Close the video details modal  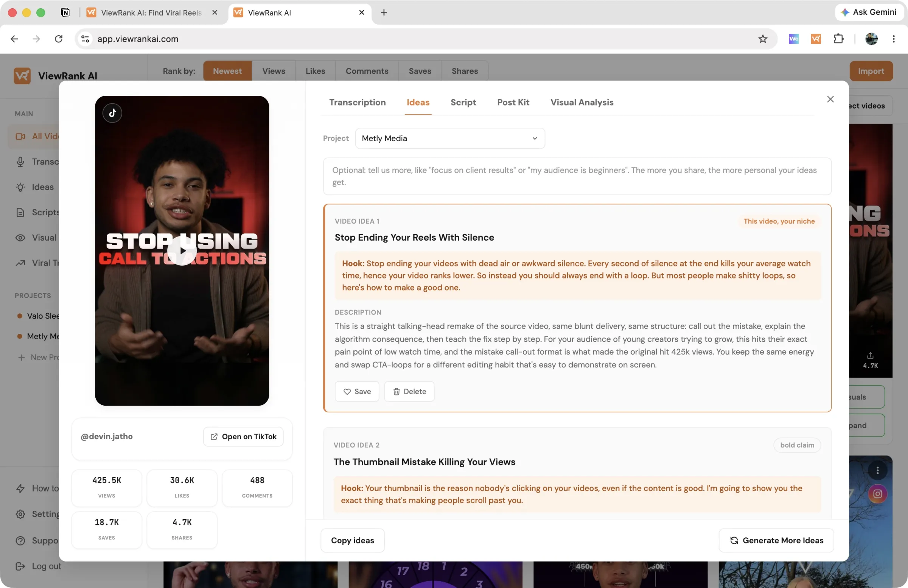tap(830, 99)
